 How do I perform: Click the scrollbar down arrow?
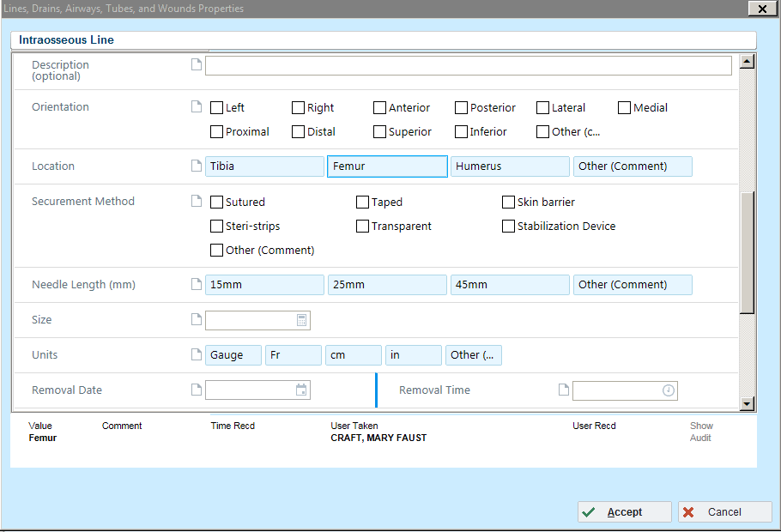click(747, 403)
